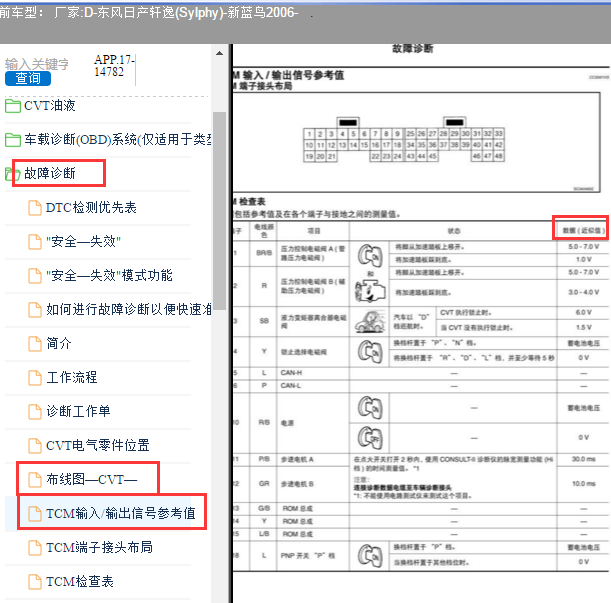Open the 简介 document

point(59,343)
